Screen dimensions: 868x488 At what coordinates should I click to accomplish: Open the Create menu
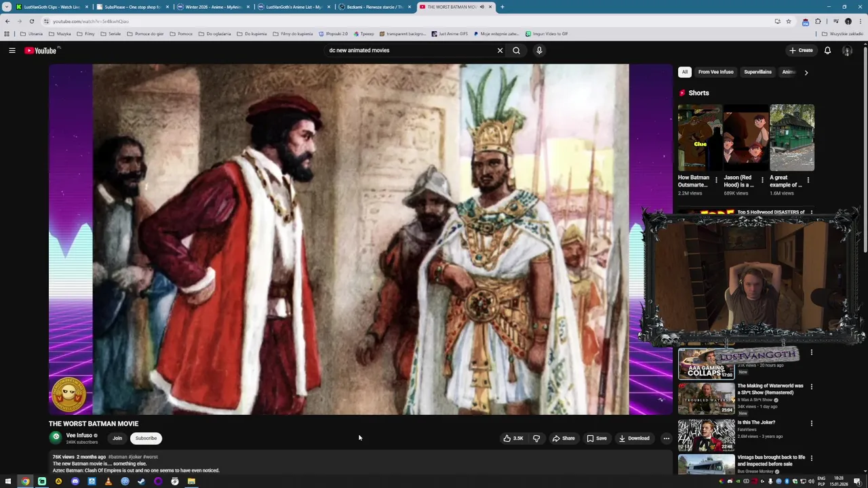(x=800, y=50)
